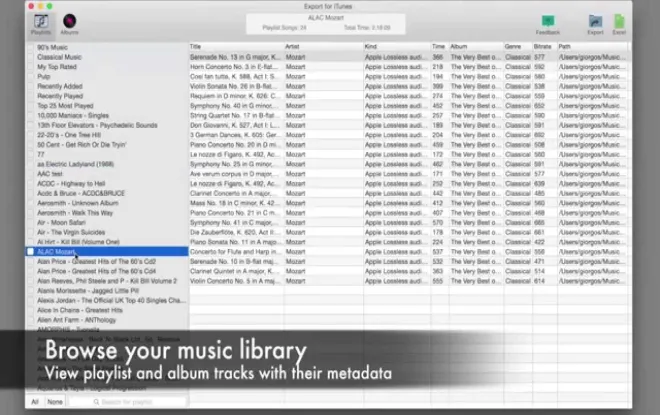Tick the Recently Added checkbox
The image size is (660, 415).
pyautogui.click(x=30, y=86)
